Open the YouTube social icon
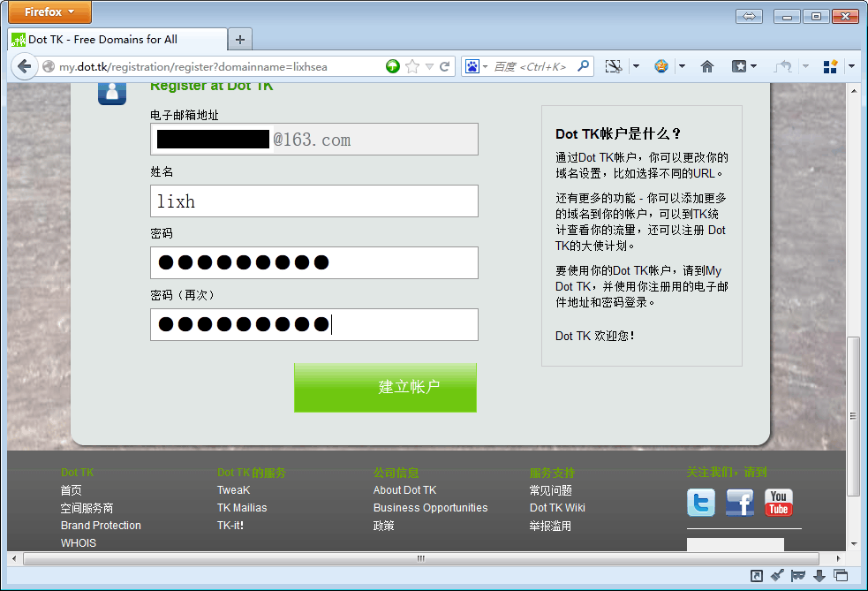Viewport: 868px width, 591px height. click(778, 503)
